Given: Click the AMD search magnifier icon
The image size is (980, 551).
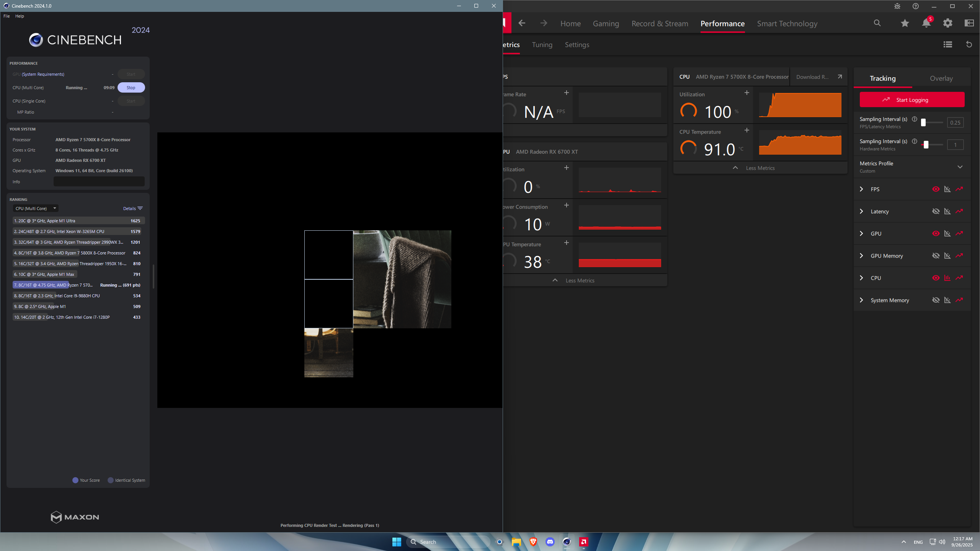Looking at the screenshot, I should [877, 23].
